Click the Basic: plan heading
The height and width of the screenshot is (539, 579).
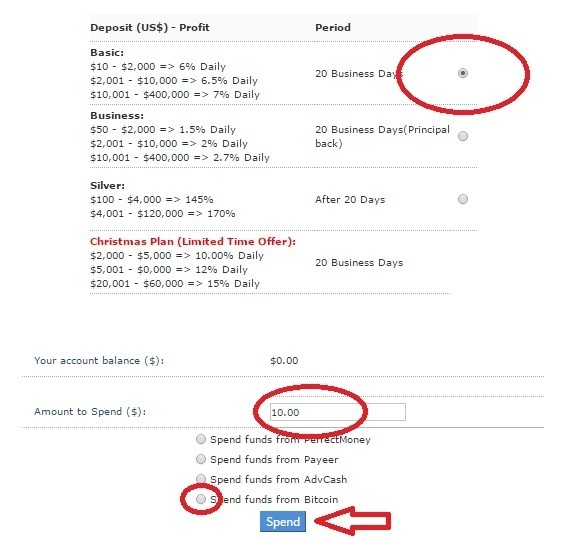pos(107,53)
